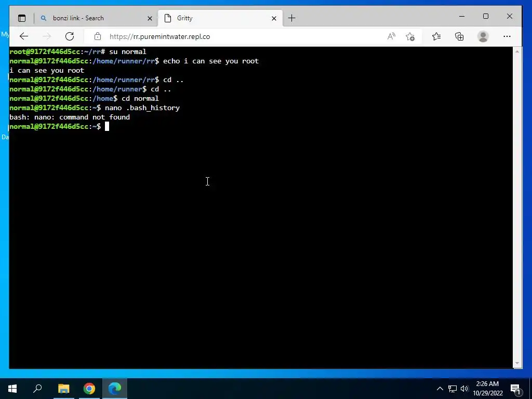Activate Read aloud icon
Screen dimensions: 532x399
pyautogui.click(x=391, y=36)
